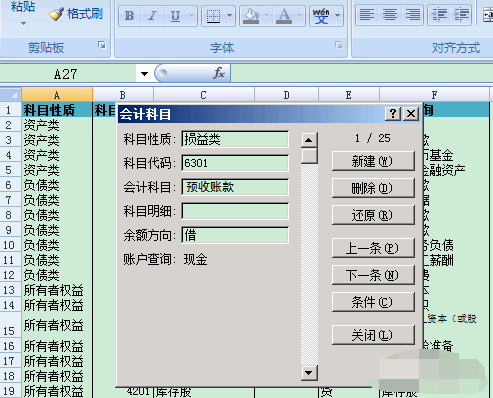Click 删除(D) button
This screenshot has width=493, height=398.
tap(373, 188)
